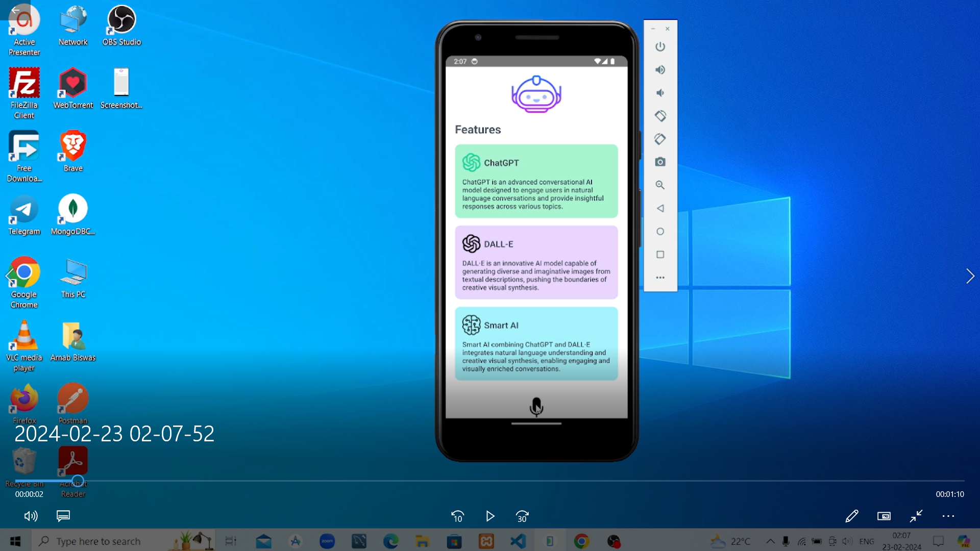Open the Mail app from the taskbar
The image size is (980, 551).
(x=263, y=541)
